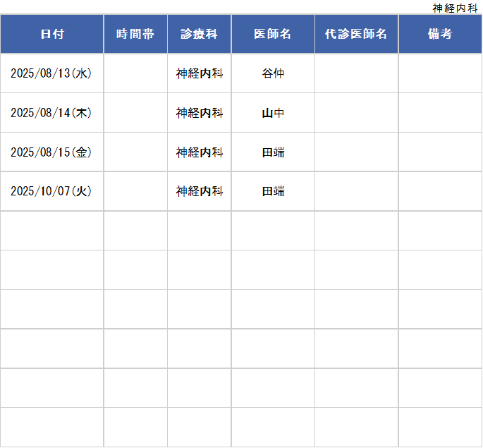483x448 pixels.
Task: Click empty 備考 cell for 2025/08/15
Action: (440, 152)
